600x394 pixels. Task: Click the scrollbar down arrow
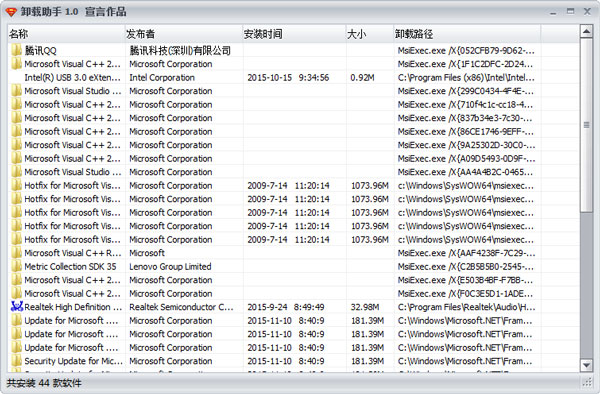click(x=586, y=365)
